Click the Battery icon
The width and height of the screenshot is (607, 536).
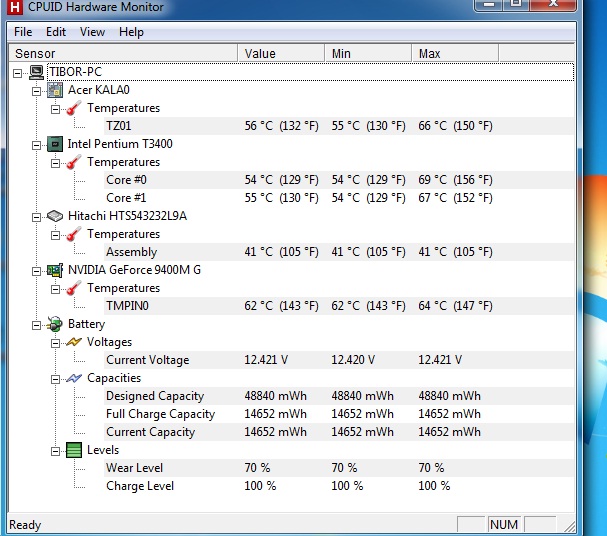[x=55, y=324]
